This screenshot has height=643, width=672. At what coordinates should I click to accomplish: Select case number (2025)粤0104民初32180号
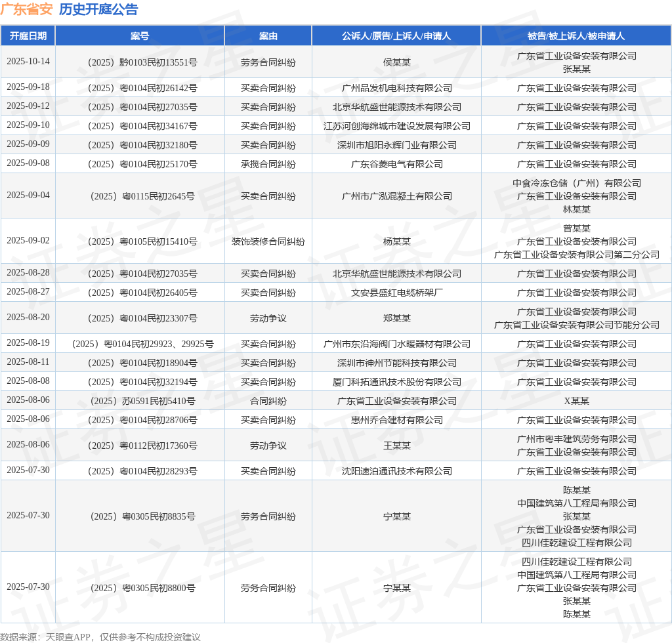point(142,145)
